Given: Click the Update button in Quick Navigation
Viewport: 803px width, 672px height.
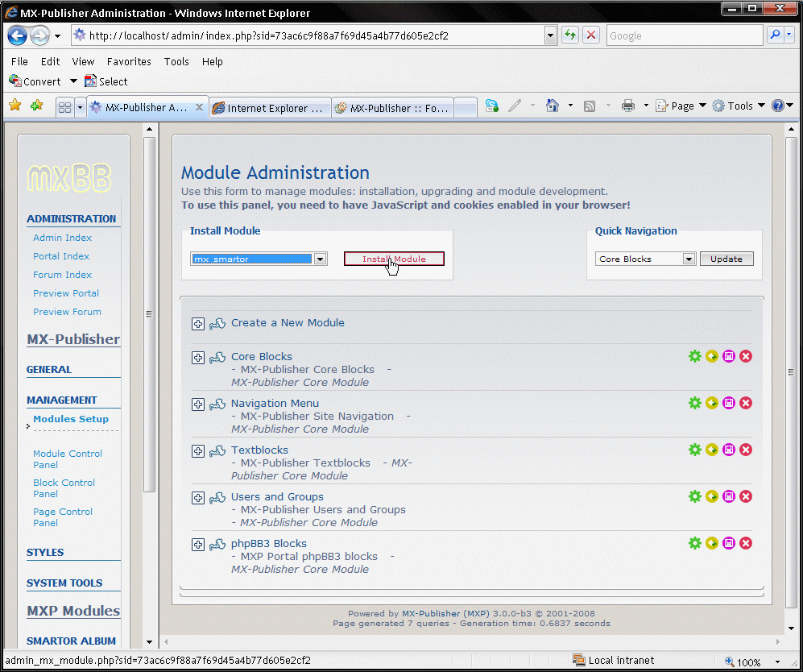Looking at the screenshot, I should click(726, 259).
